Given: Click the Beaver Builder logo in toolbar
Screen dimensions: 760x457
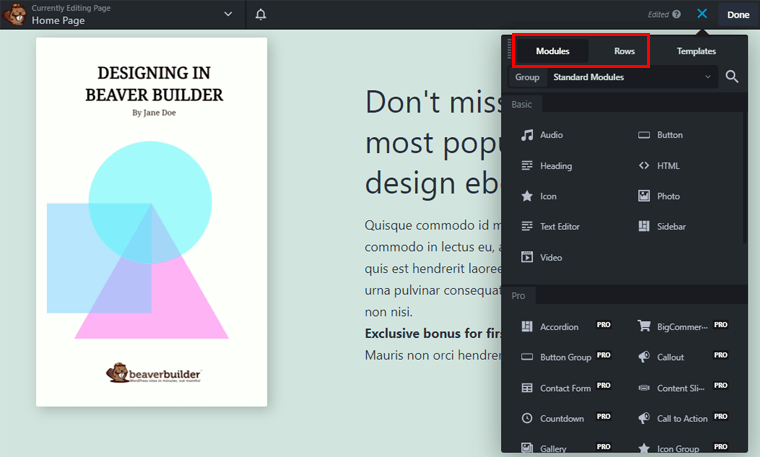Looking at the screenshot, I should [14, 15].
